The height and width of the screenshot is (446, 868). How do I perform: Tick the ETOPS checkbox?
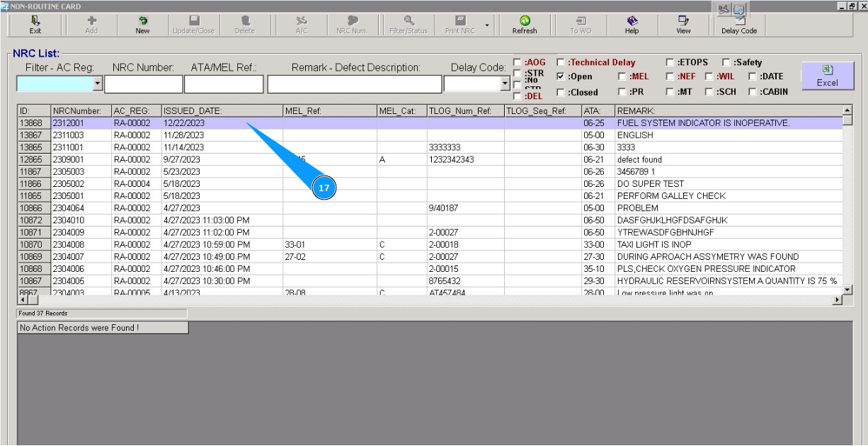pos(670,62)
